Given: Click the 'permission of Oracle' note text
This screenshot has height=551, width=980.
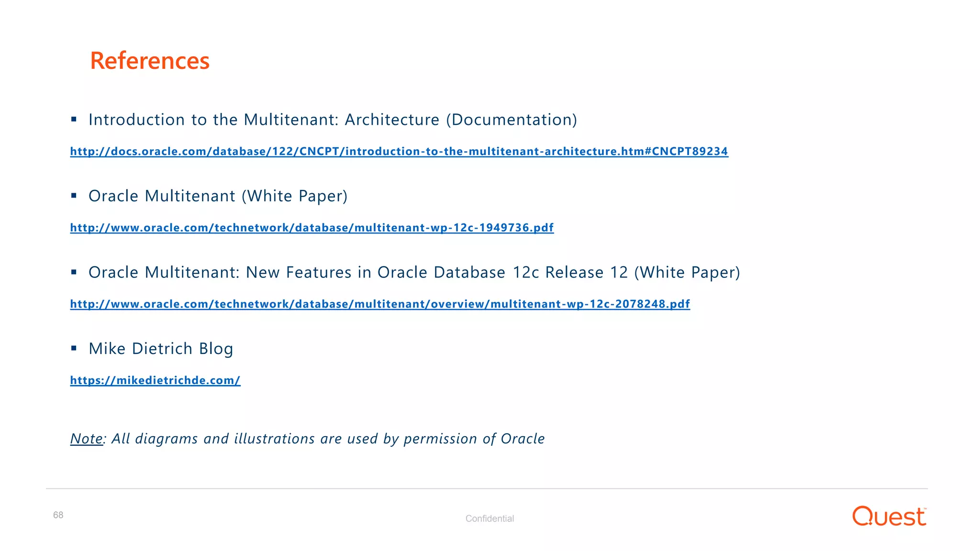Looking at the screenshot, I should [x=474, y=439].
